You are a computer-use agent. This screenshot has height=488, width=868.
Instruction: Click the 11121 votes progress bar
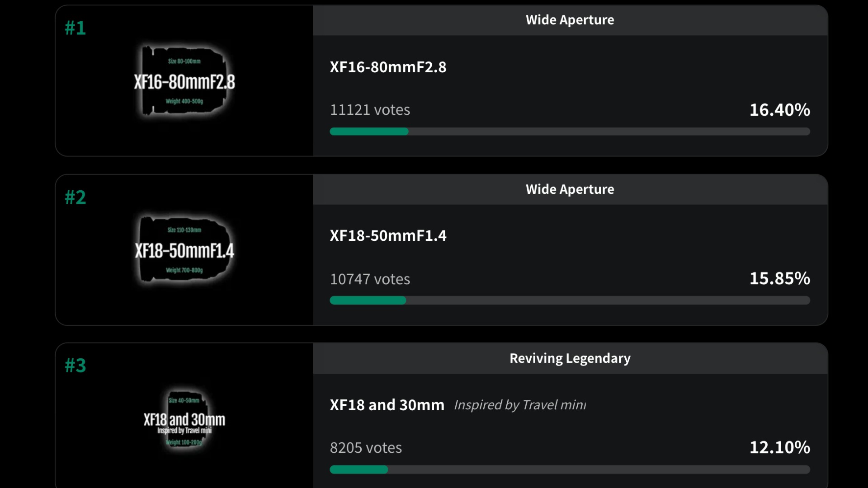tap(570, 131)
